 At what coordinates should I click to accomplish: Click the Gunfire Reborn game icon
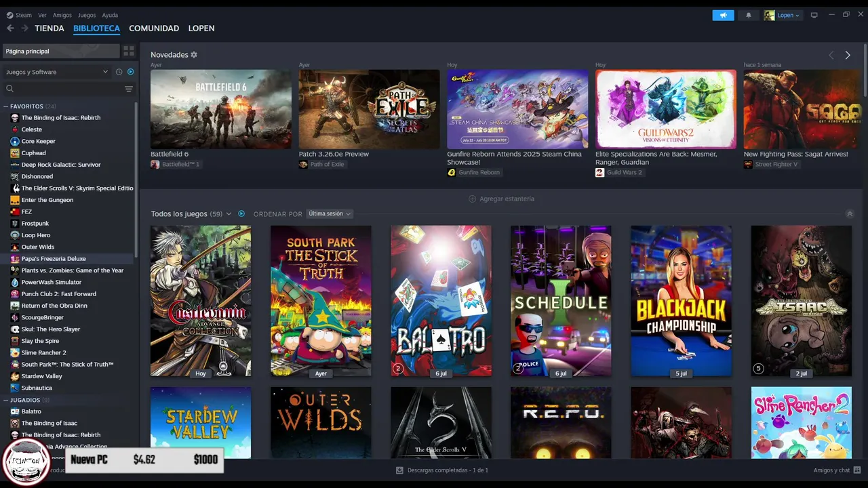[452, 173]
